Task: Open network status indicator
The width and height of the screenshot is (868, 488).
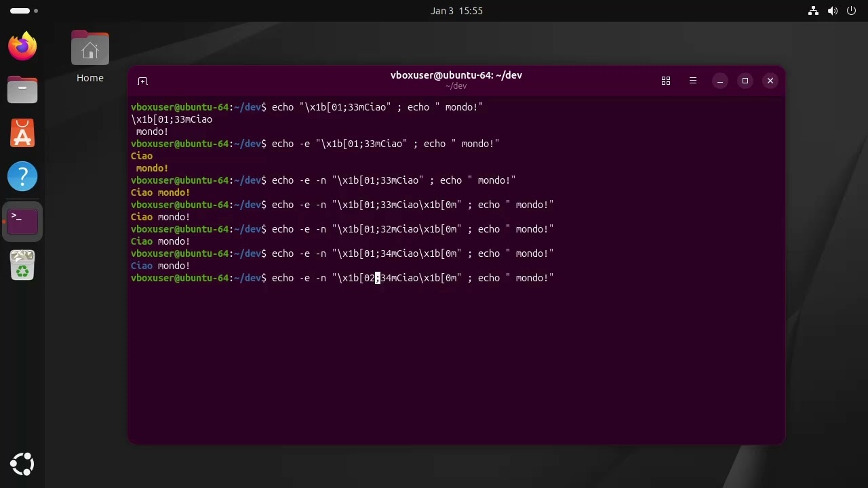Action: (814, 11)
